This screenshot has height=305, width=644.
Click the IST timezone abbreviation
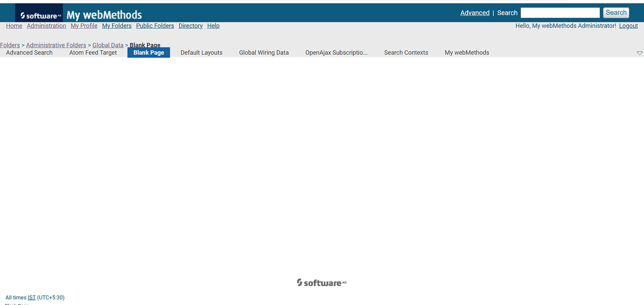coord(32,298)
